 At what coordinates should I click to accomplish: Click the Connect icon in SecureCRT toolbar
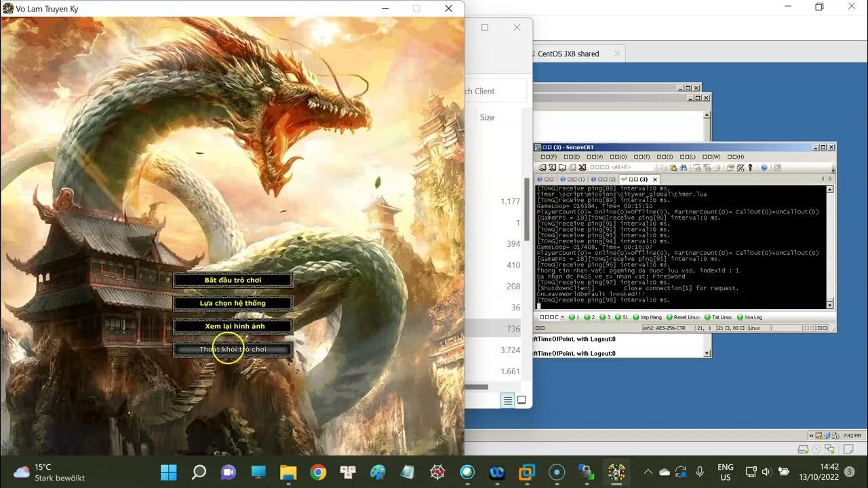pos(542,167)
